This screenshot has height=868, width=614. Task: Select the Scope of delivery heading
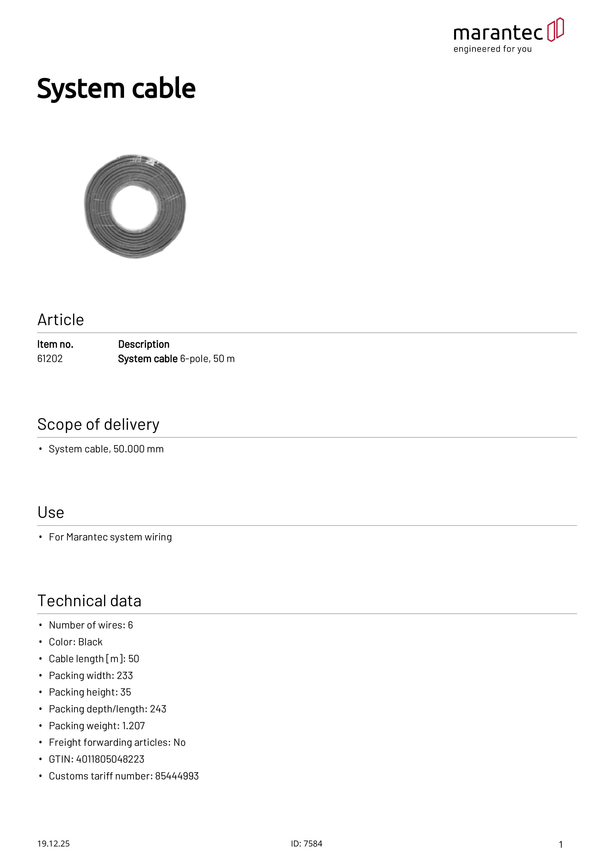coord(98,425)
